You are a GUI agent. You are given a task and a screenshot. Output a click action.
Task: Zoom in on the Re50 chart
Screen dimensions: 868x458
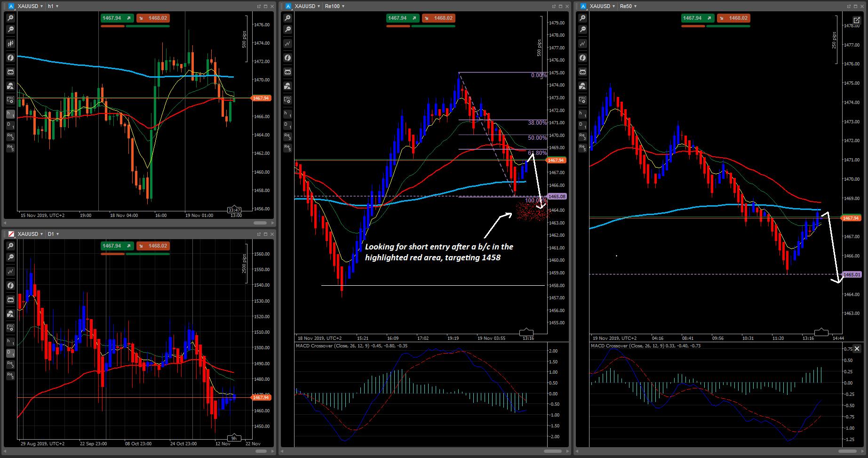582,18
